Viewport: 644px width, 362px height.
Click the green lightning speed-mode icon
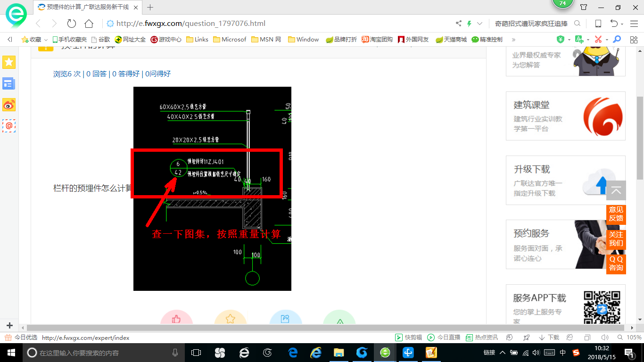click(469, 24)
